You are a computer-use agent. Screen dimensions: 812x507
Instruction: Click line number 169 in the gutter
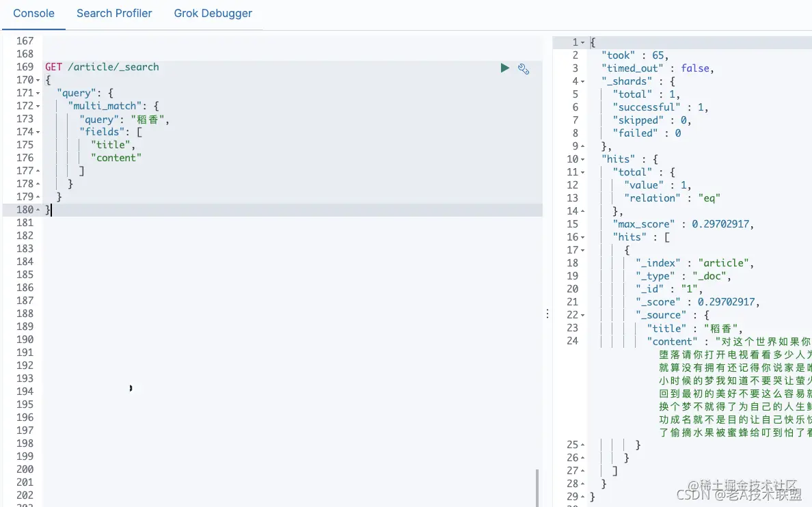pyautogui.click(x=25, y=67)
